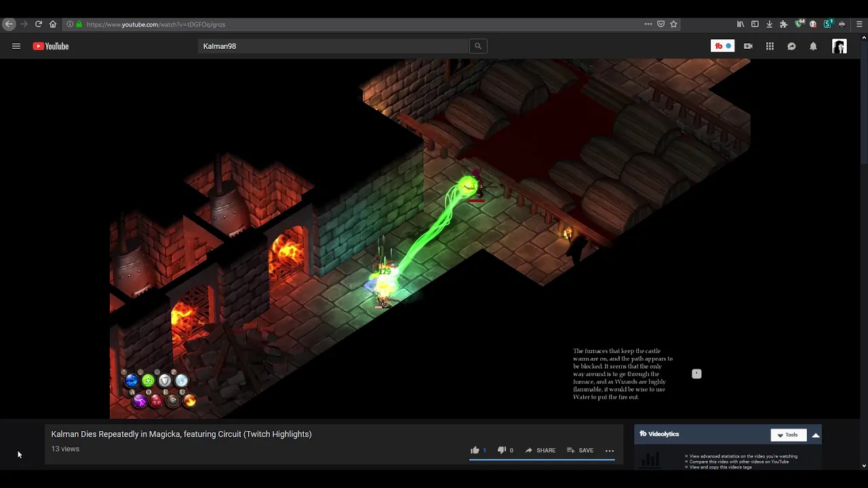Viewport: 868px width, 488px height.
Task: Open the YouTube guide hamburger menu
Action: point(16,46)
